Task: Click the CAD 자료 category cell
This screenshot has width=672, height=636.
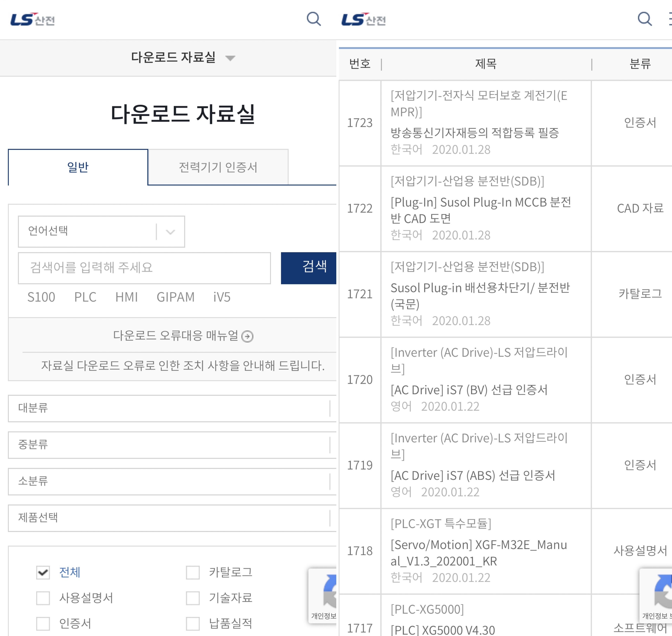Action: (x=640, y=208)
